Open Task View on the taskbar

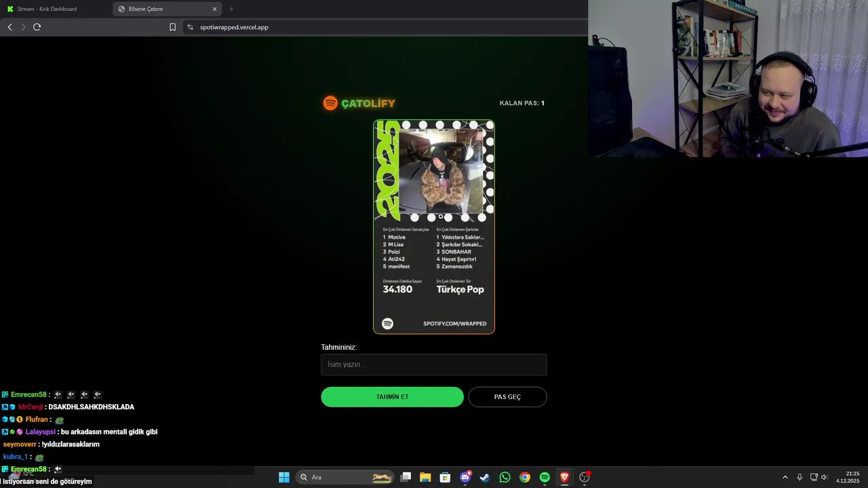tap(406, 477)
